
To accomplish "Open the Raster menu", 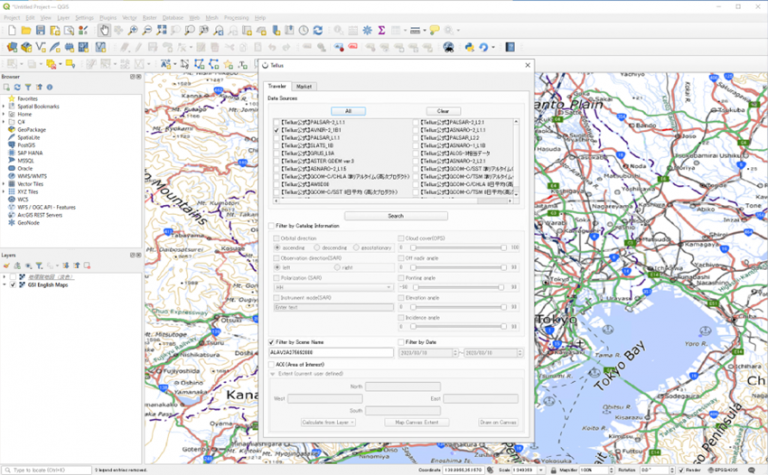I will click(x=149, y=18).
